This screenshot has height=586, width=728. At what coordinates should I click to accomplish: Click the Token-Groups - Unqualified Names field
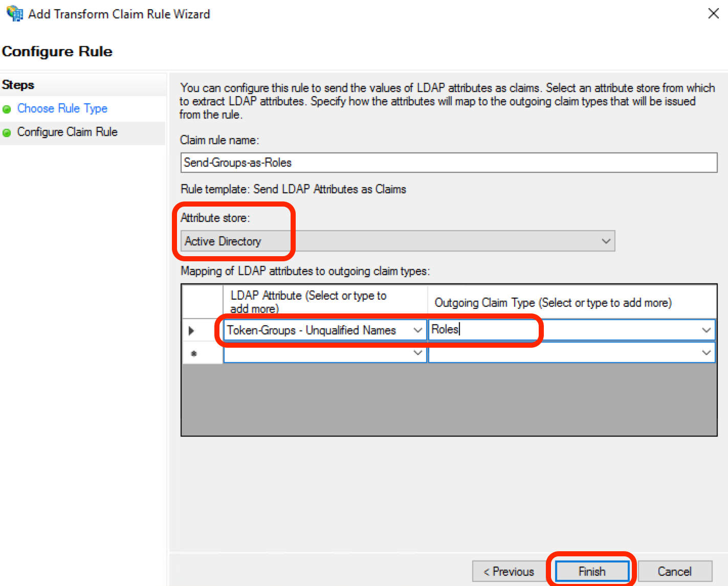[317, 330]
